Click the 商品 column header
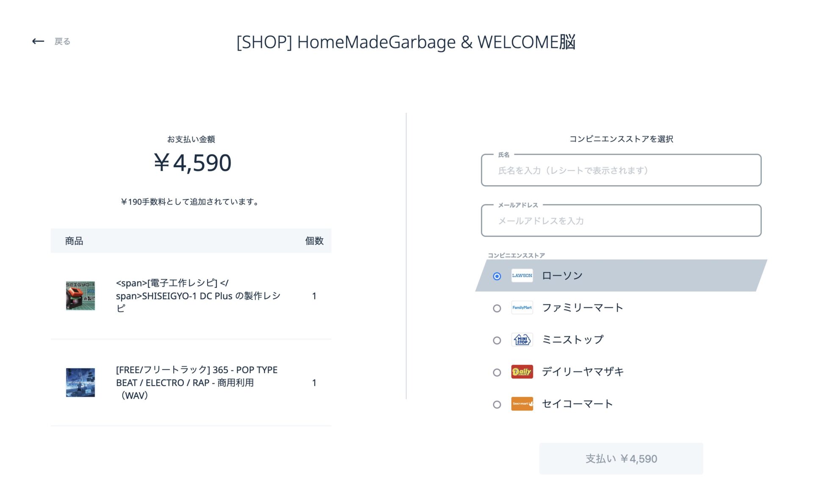813x504 pixels. 75,241
